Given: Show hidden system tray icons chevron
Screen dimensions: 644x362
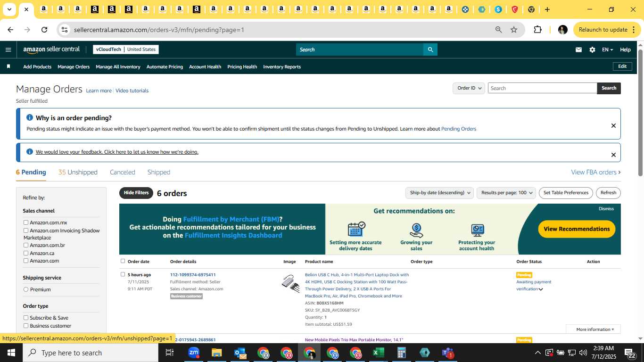Looking at the screenshot, I should tap(537, 353).
